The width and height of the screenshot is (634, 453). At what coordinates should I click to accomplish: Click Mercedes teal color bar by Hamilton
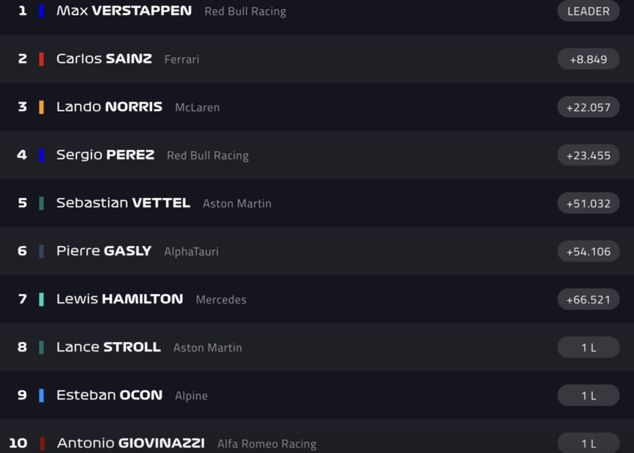(x=41, y=299)
